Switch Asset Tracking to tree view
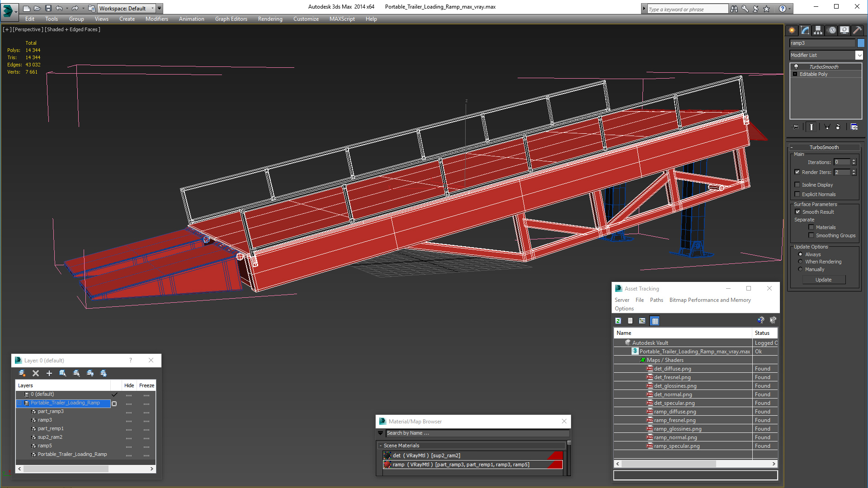Image resolution: width=868 pixels, height=488 pixels. [642, 321]
